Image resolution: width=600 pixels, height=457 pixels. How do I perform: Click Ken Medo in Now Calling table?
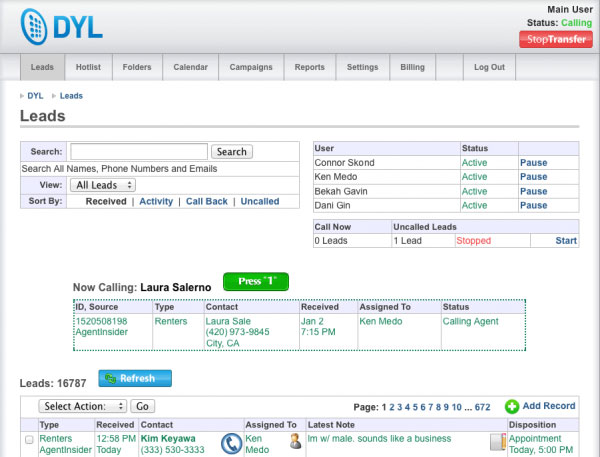381,322
